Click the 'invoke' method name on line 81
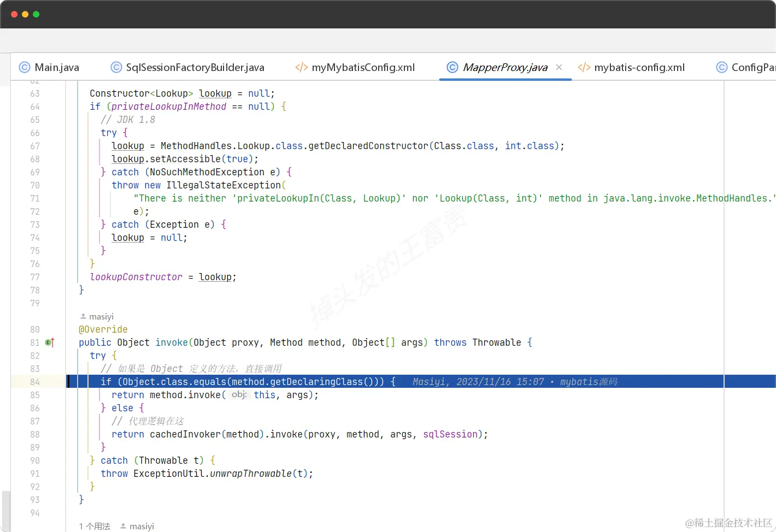 click(172, 342)
